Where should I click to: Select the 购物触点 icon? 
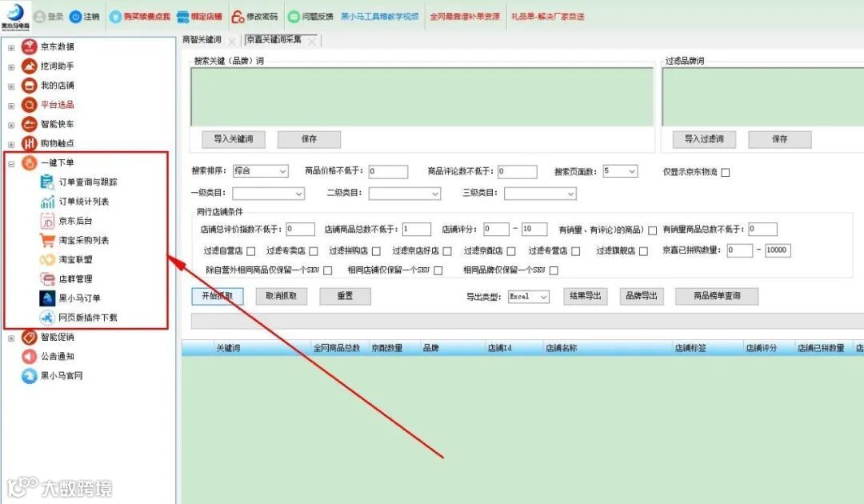(30, 143)
